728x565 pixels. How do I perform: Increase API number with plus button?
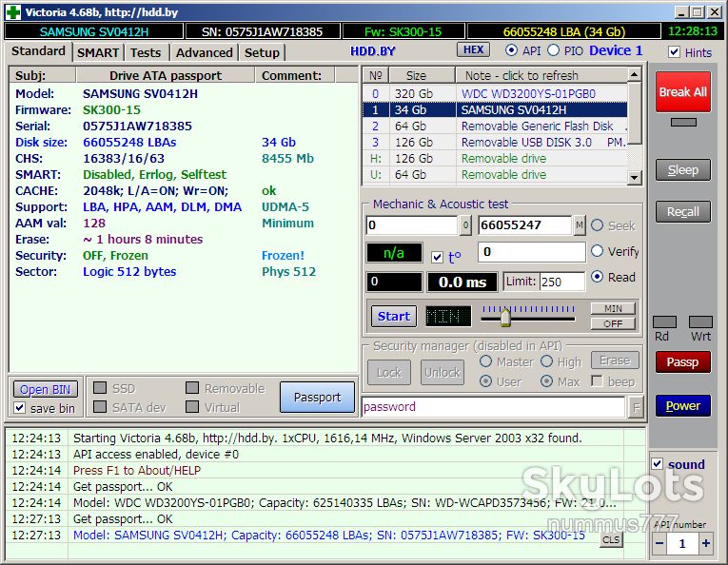point(706,543)
